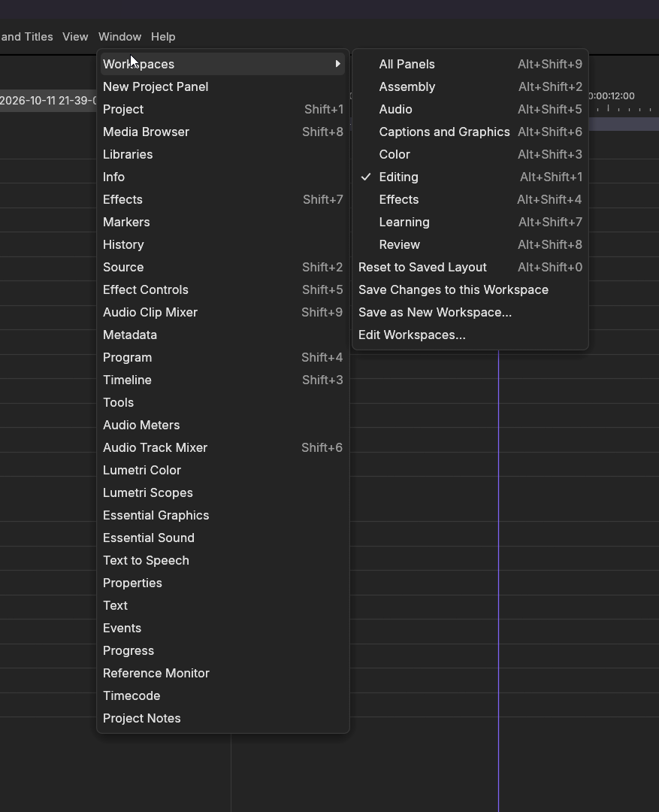
Task: Show Essential Graphics panel
Action: 222,515
